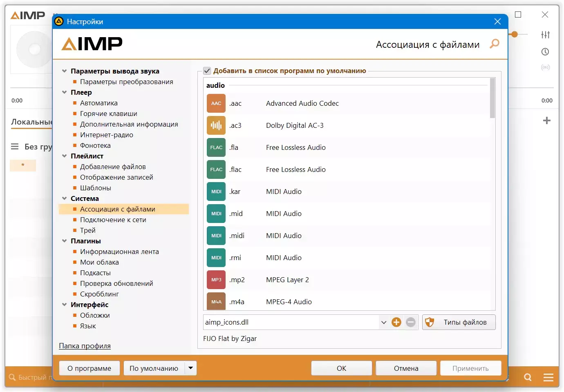The image size is (564, 392).
Task: Click the 'О программе' button
Action: tap(90, 368)
